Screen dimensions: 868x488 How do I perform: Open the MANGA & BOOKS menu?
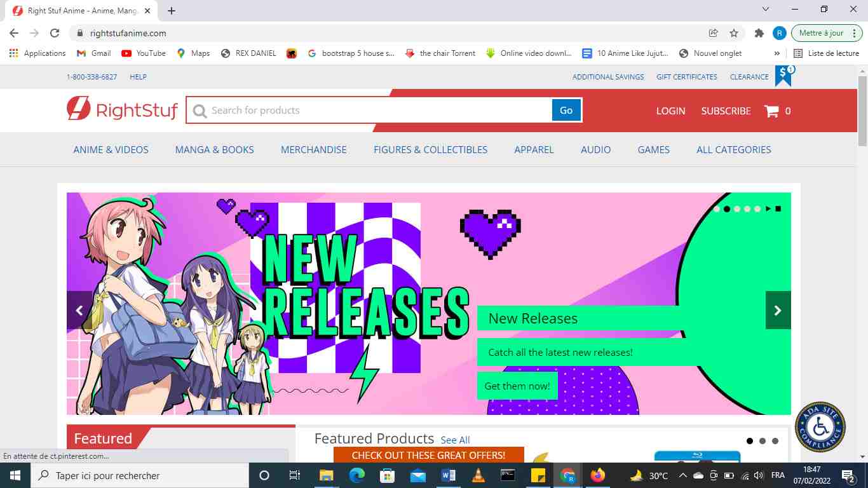215,150
